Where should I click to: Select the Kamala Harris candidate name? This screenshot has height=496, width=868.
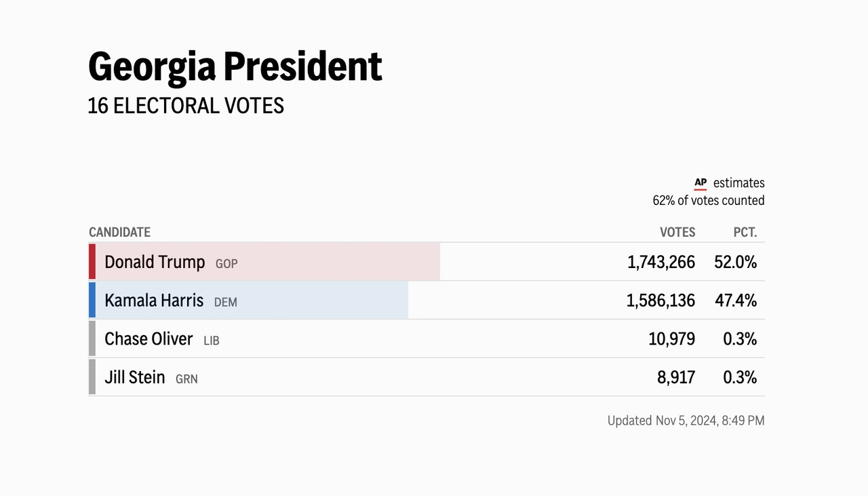(x=154, y=301)
